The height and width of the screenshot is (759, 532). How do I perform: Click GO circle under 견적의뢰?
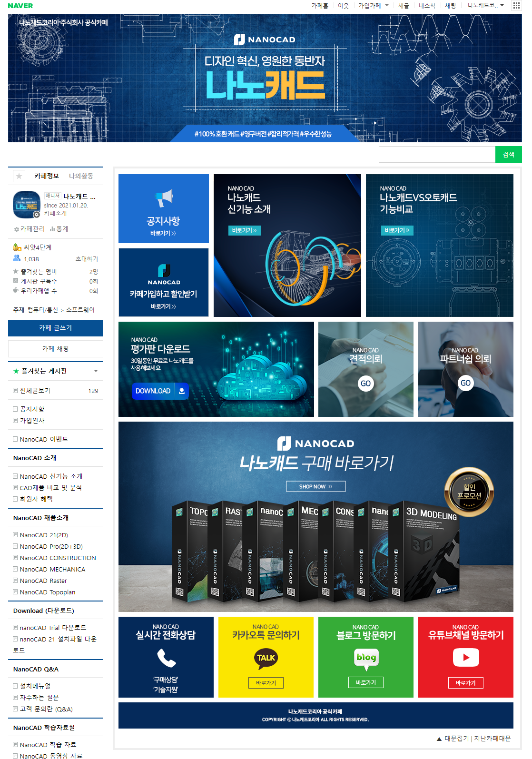click(x=366, y=384)
